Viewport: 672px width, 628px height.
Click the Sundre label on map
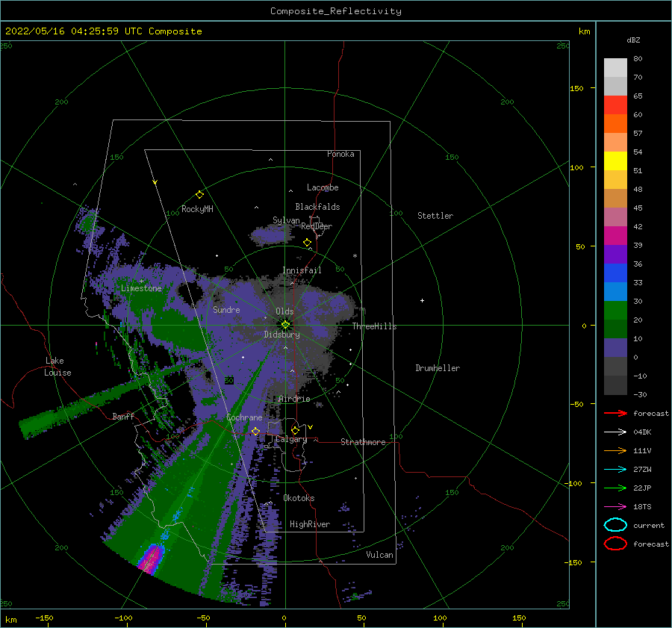click(x=226, y=309)
